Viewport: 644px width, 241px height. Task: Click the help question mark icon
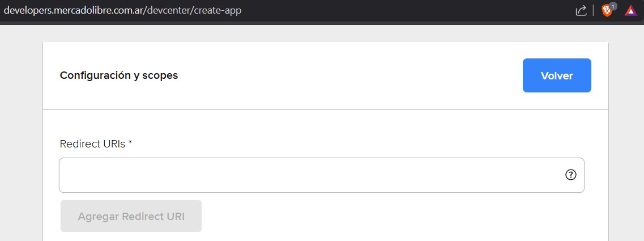point(571,175)
